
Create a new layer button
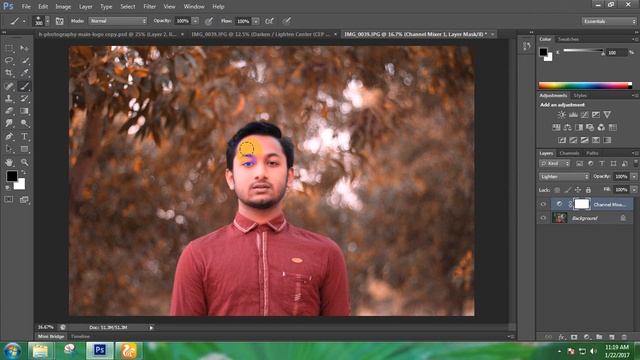click(611, 337)
